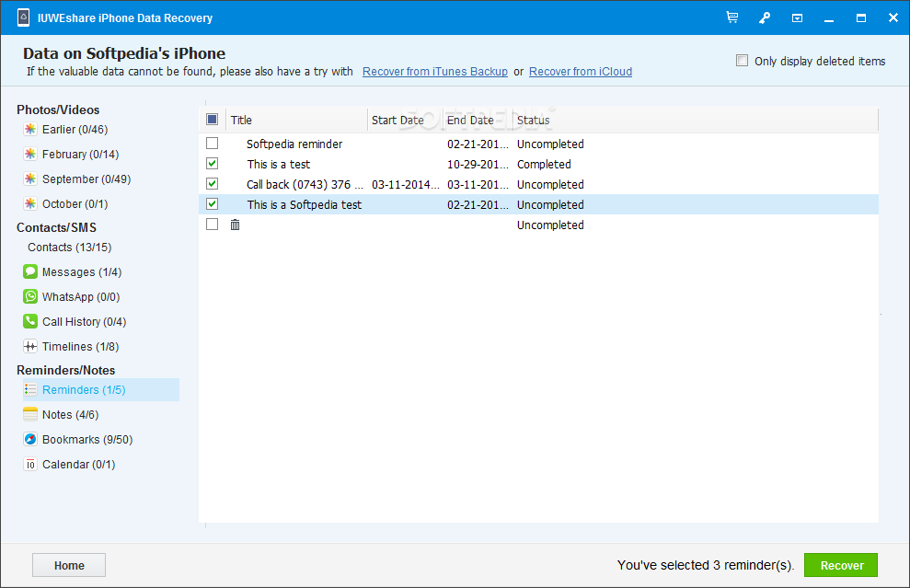Click the WhatsApp logo icon
Viewport: 910px width, 588px height.
point(30,296)
